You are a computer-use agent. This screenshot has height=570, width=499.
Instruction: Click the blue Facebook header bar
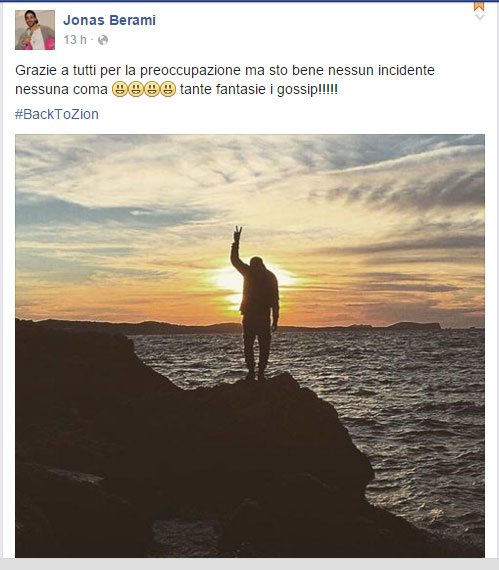249,1
